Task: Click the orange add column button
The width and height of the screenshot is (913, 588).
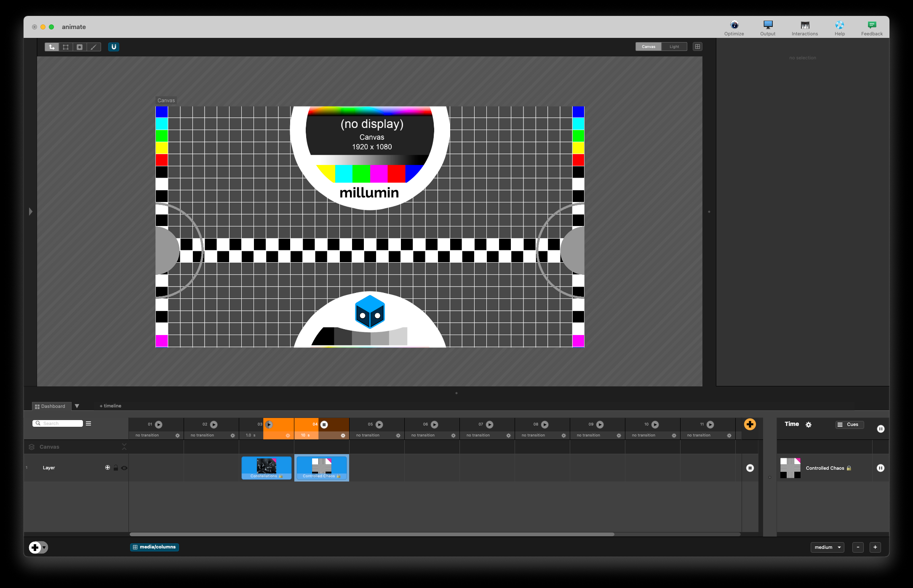Action: click(750, 424)
